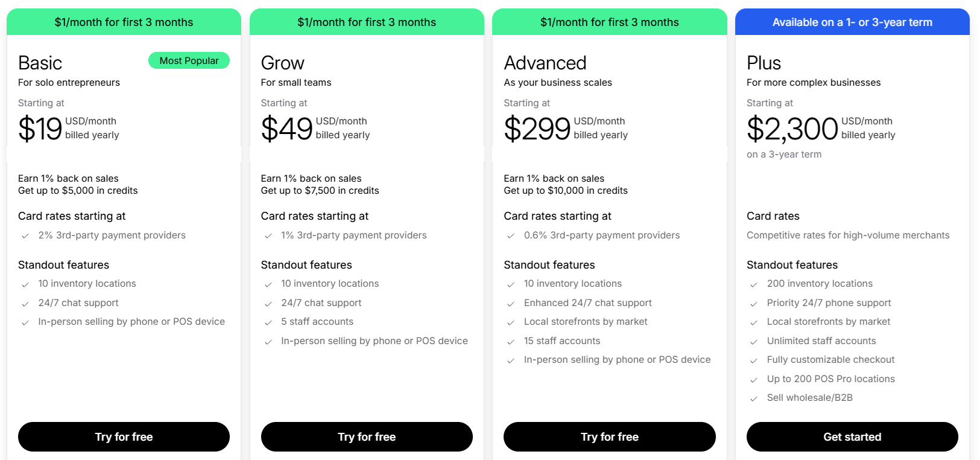Click the checkmark next to "15 staff accounts" in Advanced
980x460 pixels.
coord(511,340)
